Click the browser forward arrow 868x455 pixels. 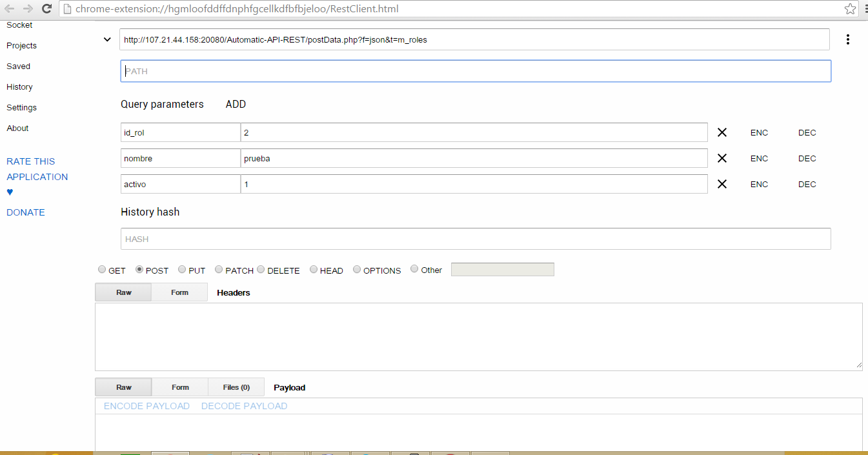pos(28,9)
